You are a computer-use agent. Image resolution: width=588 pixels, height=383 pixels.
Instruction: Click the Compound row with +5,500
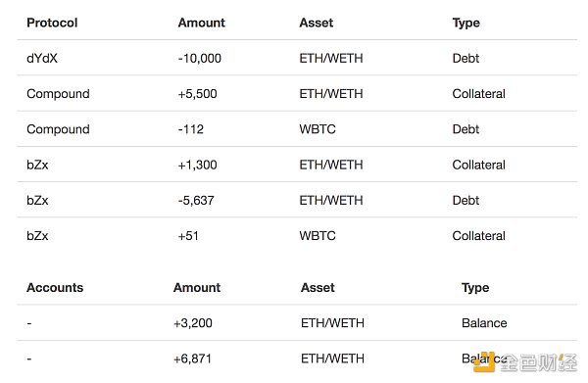(297, 93)
